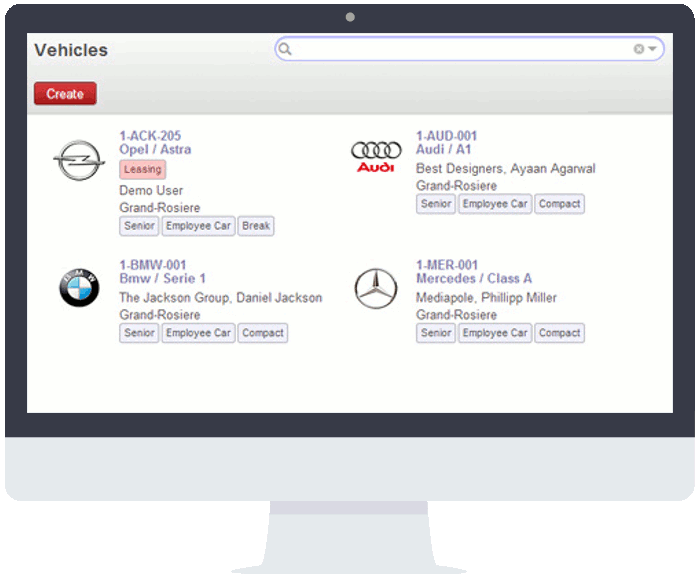Click inside the vehicle search field
The width and height of the screenshot is (700, 578).
coord(460,49)
